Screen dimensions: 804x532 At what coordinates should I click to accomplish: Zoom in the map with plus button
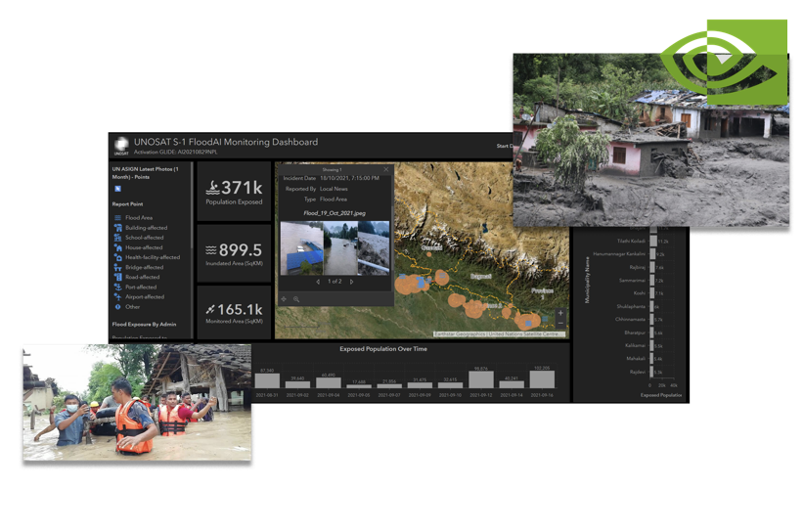[560, 314]
